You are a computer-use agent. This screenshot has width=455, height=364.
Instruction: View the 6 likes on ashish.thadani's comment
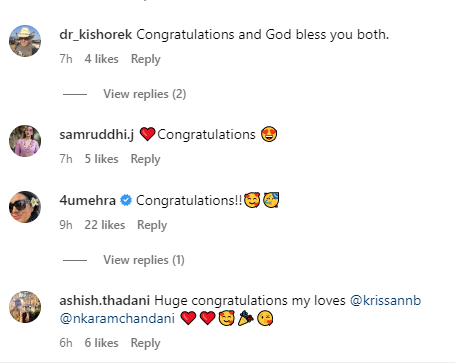coord(101,343)
